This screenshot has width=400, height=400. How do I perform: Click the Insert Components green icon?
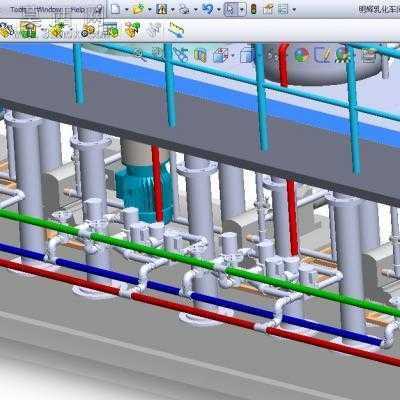pyautogui.click(x=29, y=30)
